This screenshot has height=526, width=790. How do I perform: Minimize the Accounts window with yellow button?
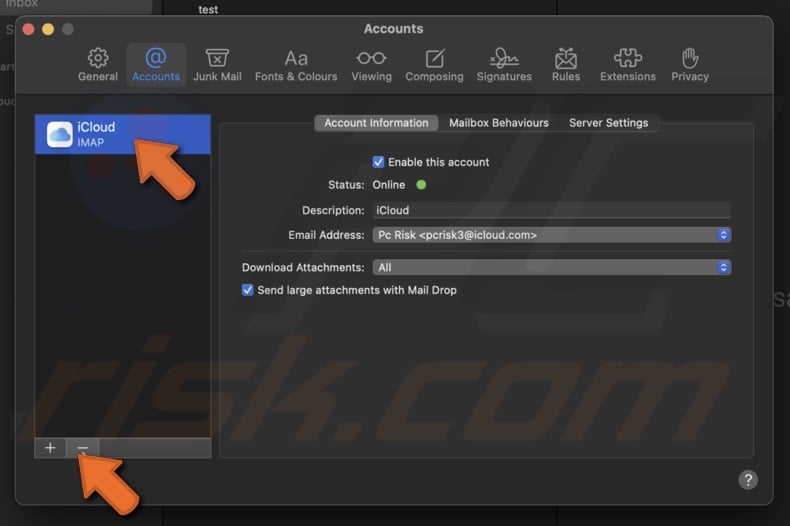tap(48, 29)
